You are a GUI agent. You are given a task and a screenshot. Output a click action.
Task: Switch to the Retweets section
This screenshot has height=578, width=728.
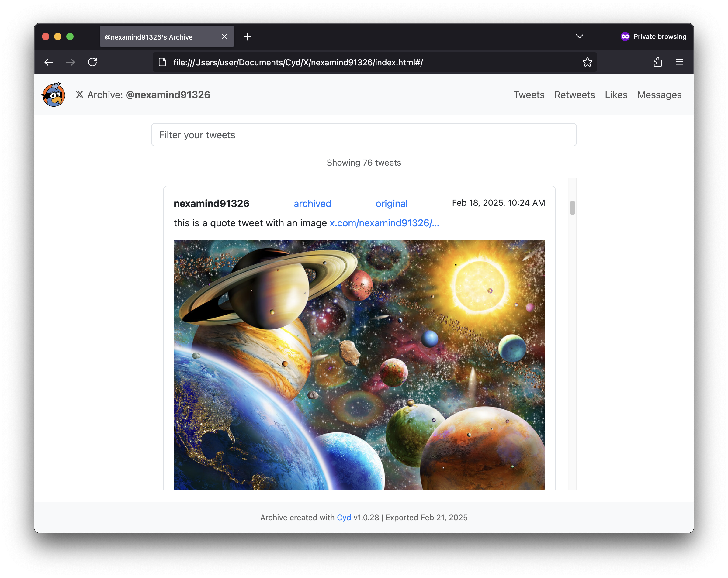click(574, 95)
